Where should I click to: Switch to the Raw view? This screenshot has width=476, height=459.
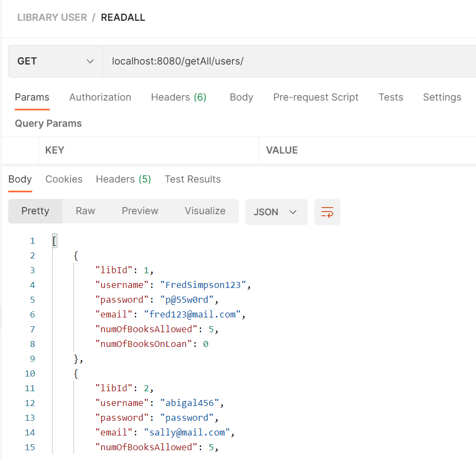pyautogui.click(x=85, y=211)
